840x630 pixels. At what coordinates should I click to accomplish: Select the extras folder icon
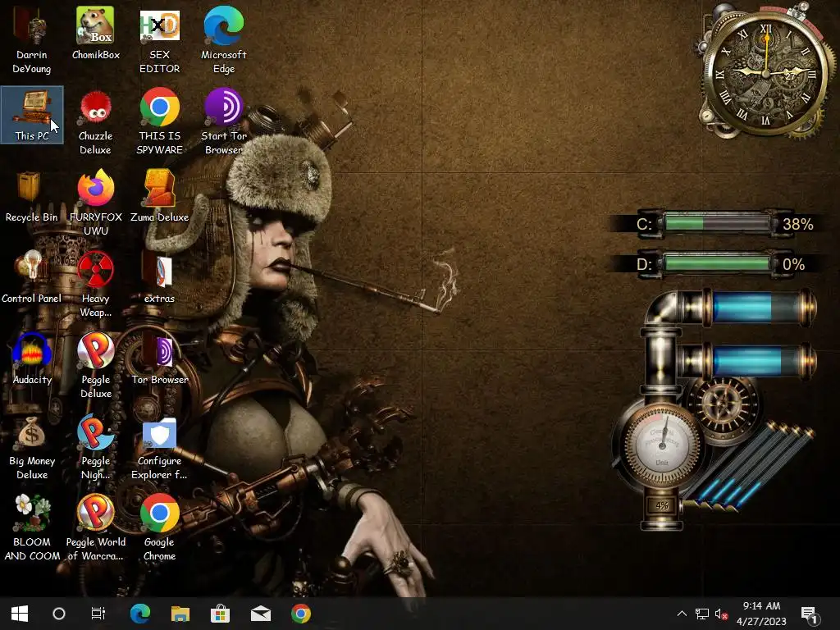pos(159,277)
